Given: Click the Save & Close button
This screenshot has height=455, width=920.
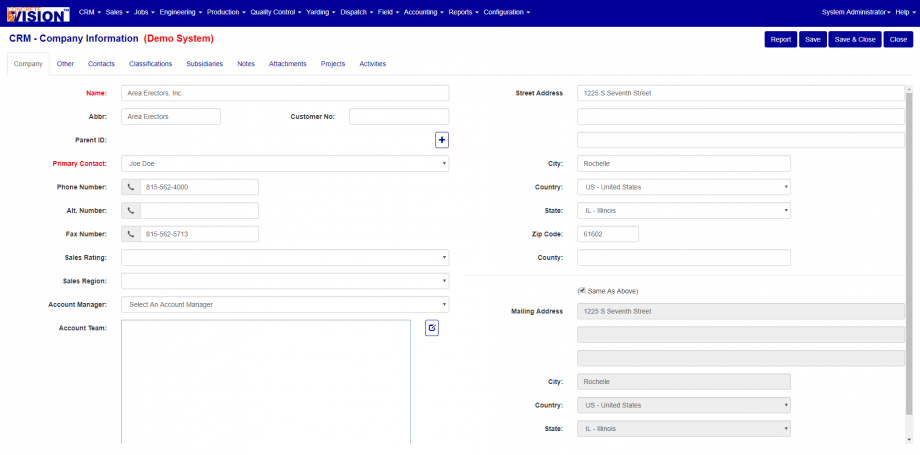Looking at the screenshot, I should pos(855,39).
